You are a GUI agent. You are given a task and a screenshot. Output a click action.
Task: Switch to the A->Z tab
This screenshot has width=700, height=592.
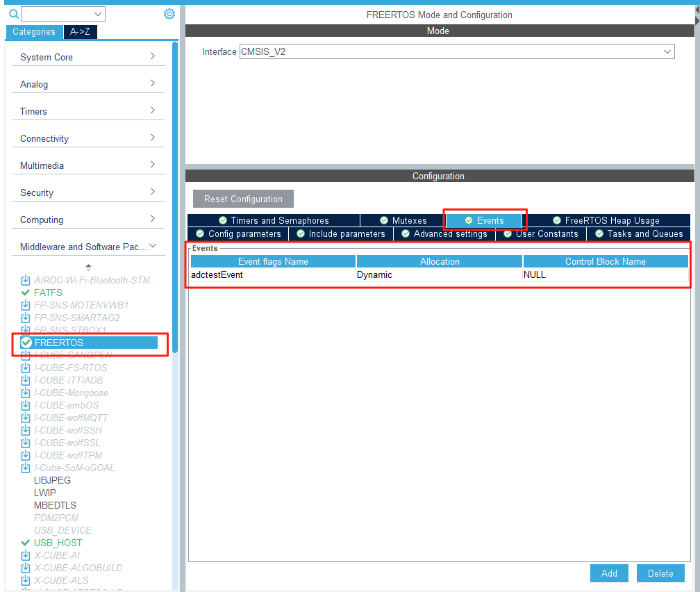80,32
